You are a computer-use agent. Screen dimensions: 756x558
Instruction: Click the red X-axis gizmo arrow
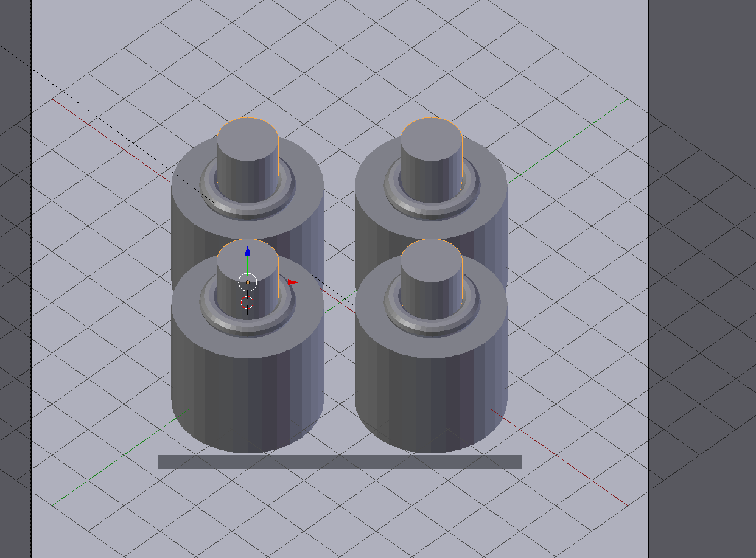[x=293, y=282]
